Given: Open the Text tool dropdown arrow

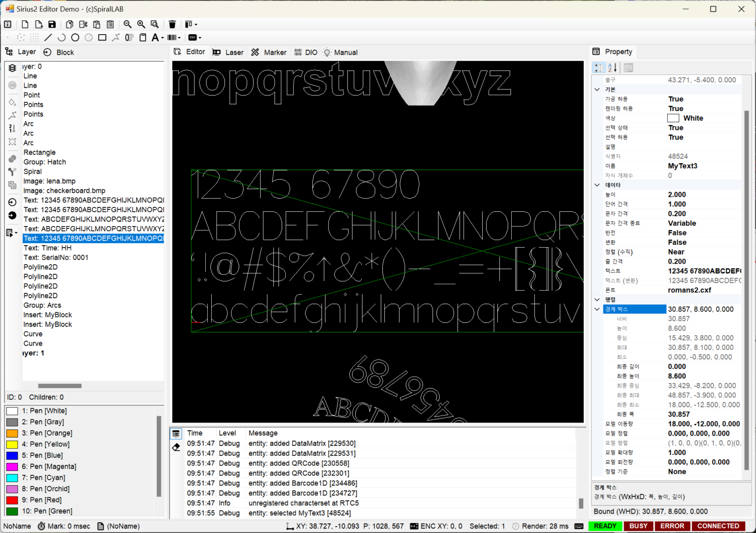Looking at the screenshot, I should pyautogui.click(x=162, y=38).
